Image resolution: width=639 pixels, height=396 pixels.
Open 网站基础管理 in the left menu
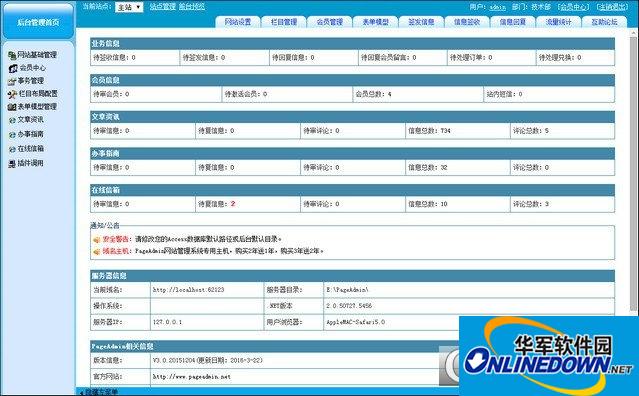[x=37, y=55]
